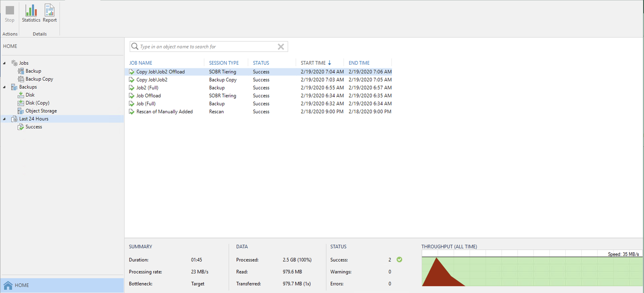Click the Success node icon in tree
Viewport: 644px width, 293px height.
click(x=21, y=127)
